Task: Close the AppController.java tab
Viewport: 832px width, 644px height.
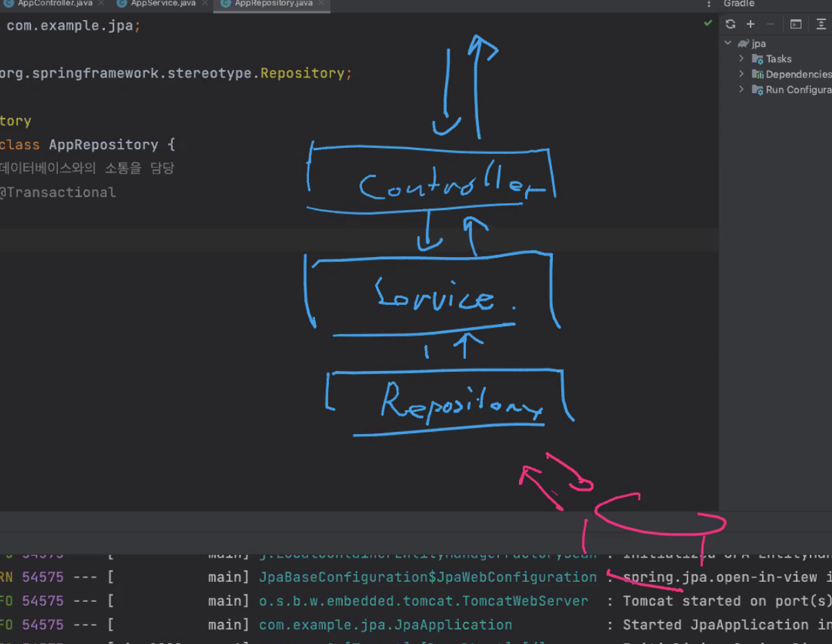Action: click(x=100, y=3)
